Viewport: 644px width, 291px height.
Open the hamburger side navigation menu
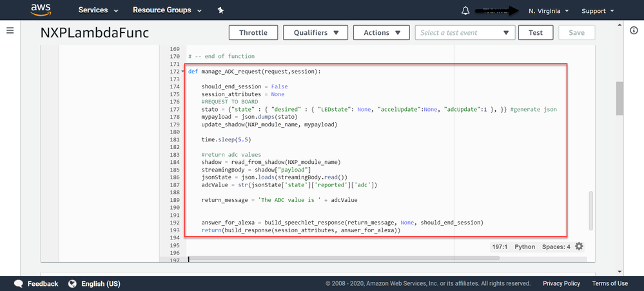[x=10, y=30]
